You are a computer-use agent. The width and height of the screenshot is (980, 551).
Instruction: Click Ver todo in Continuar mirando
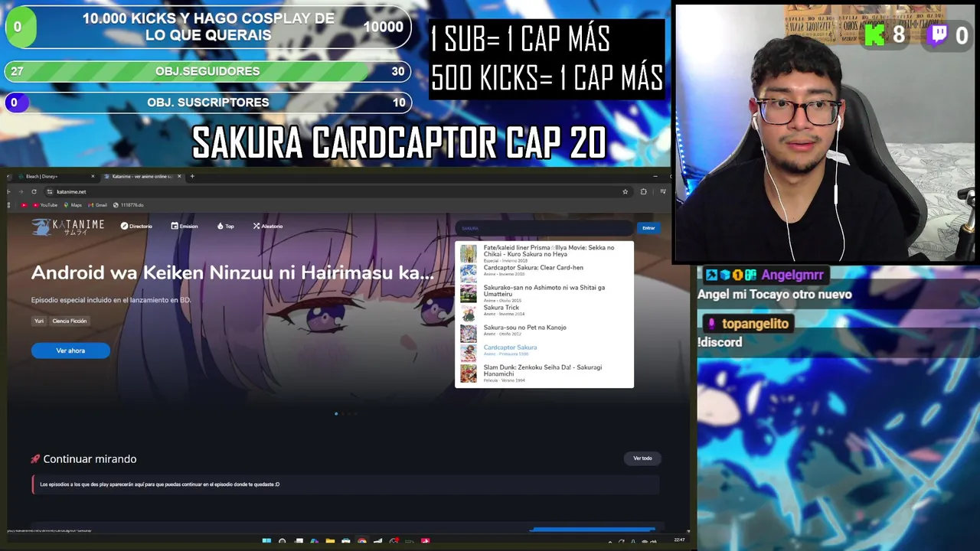point(642,458)
